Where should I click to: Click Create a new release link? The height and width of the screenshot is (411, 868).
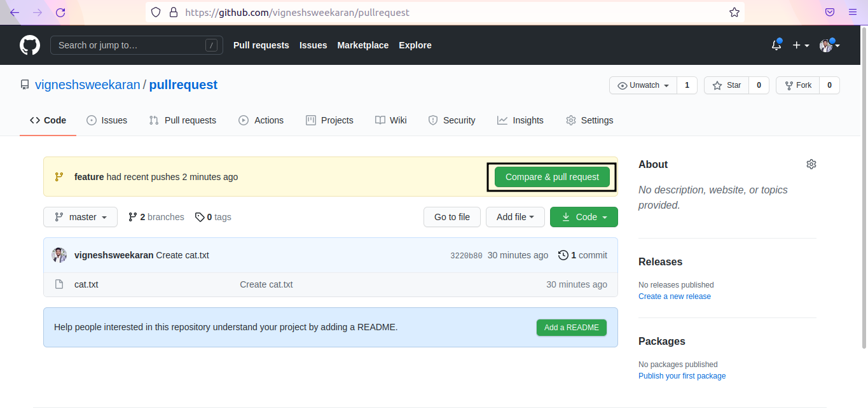point(675,296)
